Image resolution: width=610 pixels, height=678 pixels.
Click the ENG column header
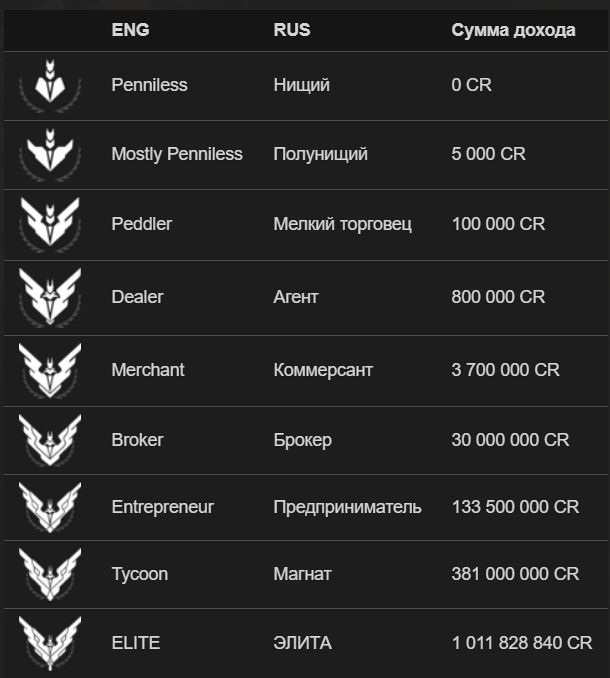click(130, 30)
